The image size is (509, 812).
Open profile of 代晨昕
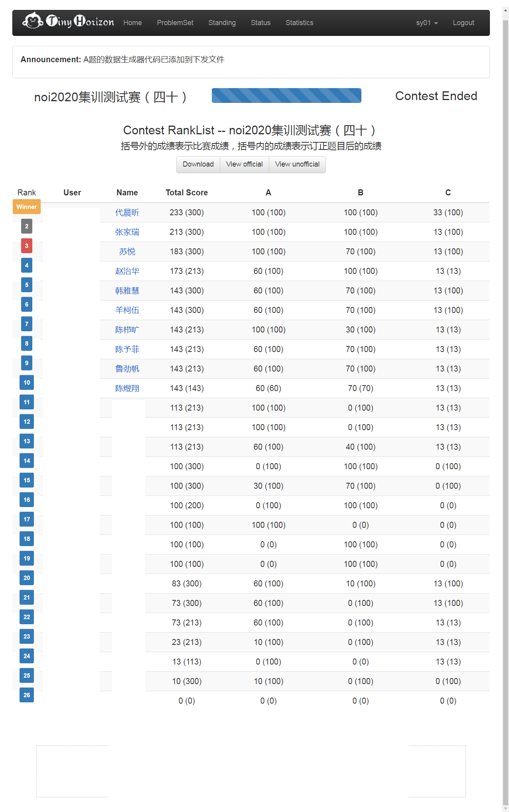[x=127, y=212]
